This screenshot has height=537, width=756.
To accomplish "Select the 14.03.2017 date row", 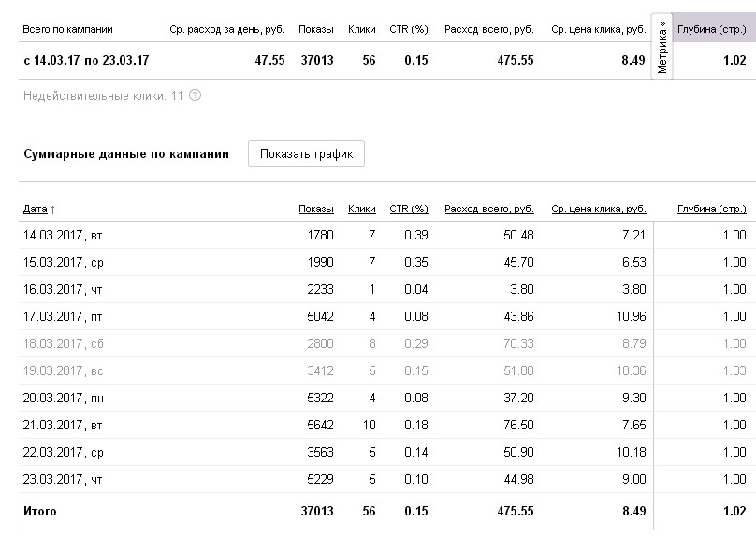I will coord(64,236).
